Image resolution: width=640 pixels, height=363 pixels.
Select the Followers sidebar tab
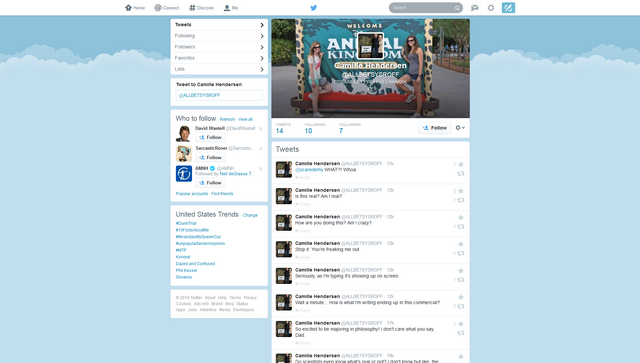pyautogui.click(x=219, y=47)
